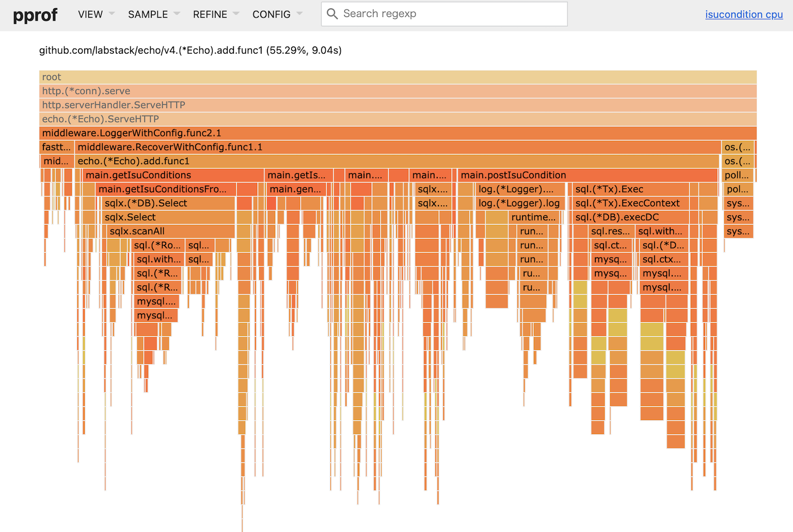Open the VIEW dropdown menu
Image resolution: width=793 pixels, height=532 pixels.
96,14
